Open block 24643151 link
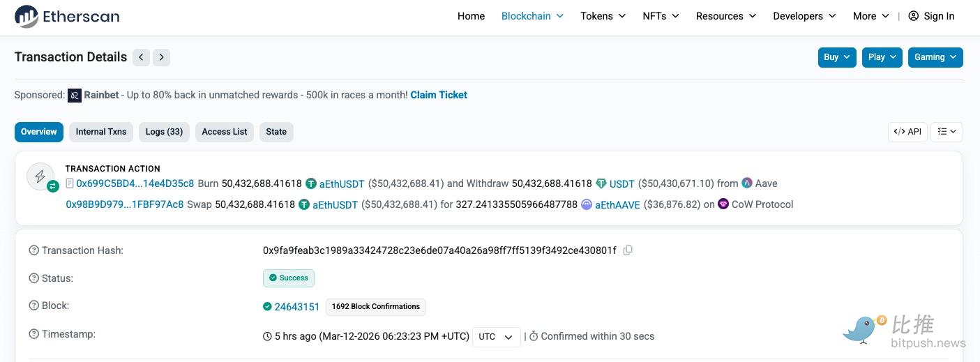This screenshot has width=980, height=362. point(297,307)
